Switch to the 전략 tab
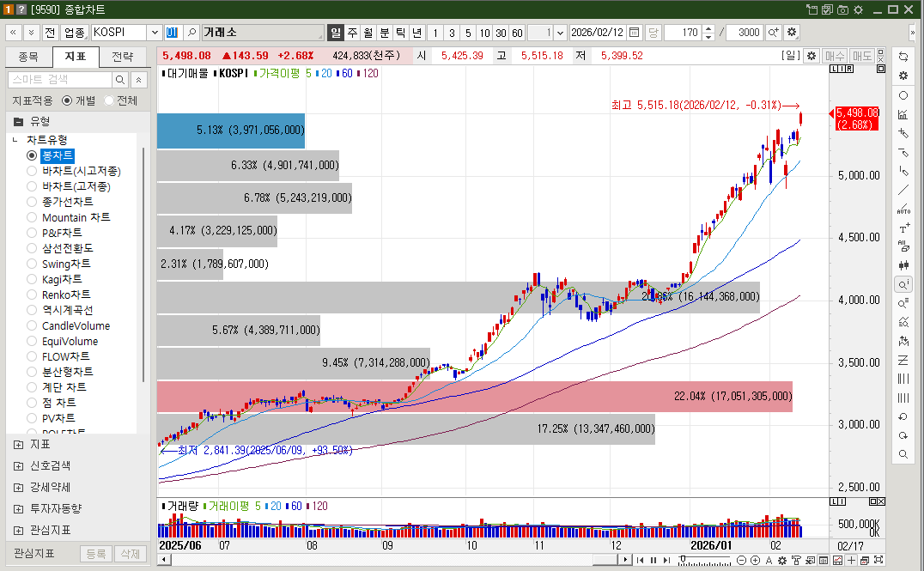 tap(123, 57)
